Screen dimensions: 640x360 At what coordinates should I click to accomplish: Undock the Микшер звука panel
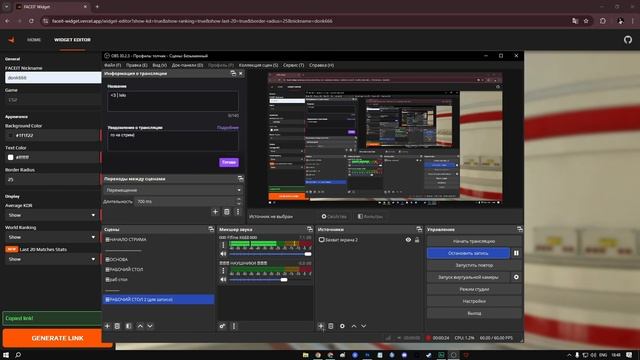pyautogui.click(x=310, y=229)
